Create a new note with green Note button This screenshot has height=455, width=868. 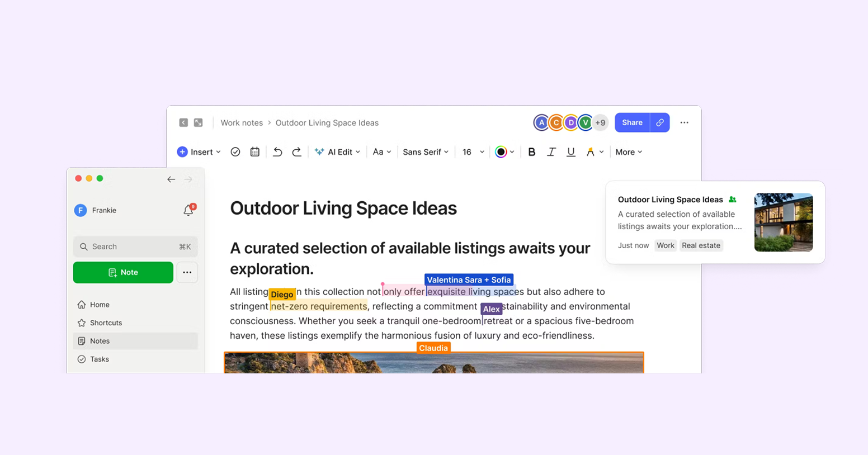(123, 272)
